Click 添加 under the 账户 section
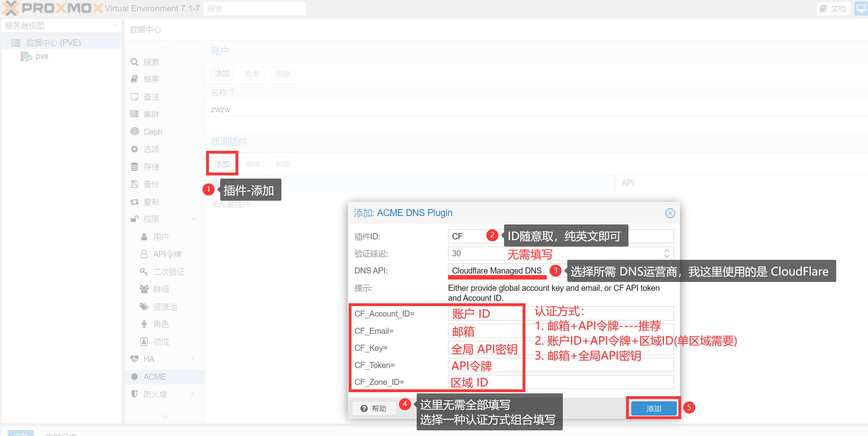Viewport: 868px width, 436px height. [x=222, y=74]
